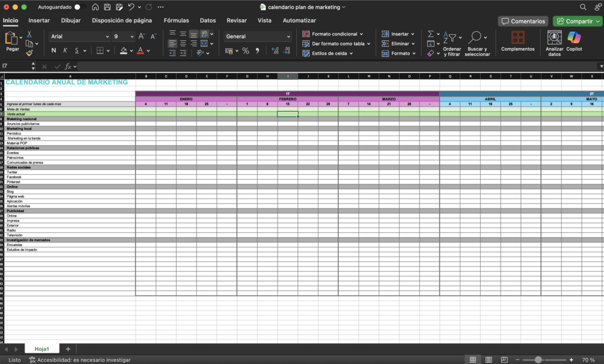This screenshot has height=364, width=604.
Task: Apply comma style format
Action: tap(257, 51)
